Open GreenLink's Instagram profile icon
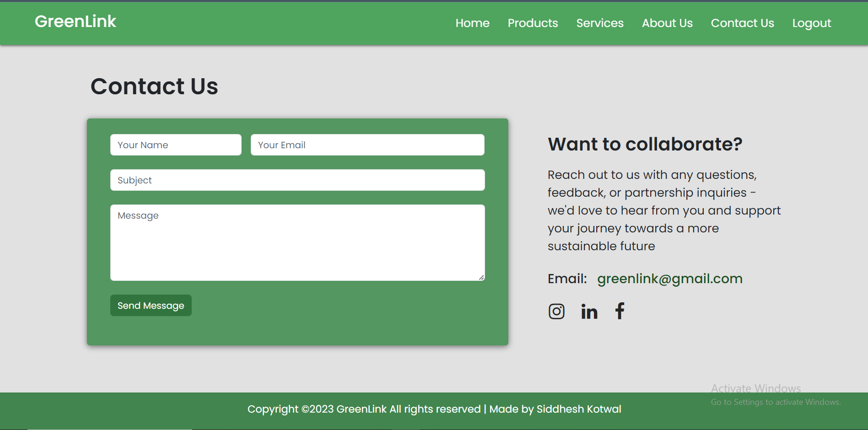Viewport: 868px width, 430px height. (556, 311)
